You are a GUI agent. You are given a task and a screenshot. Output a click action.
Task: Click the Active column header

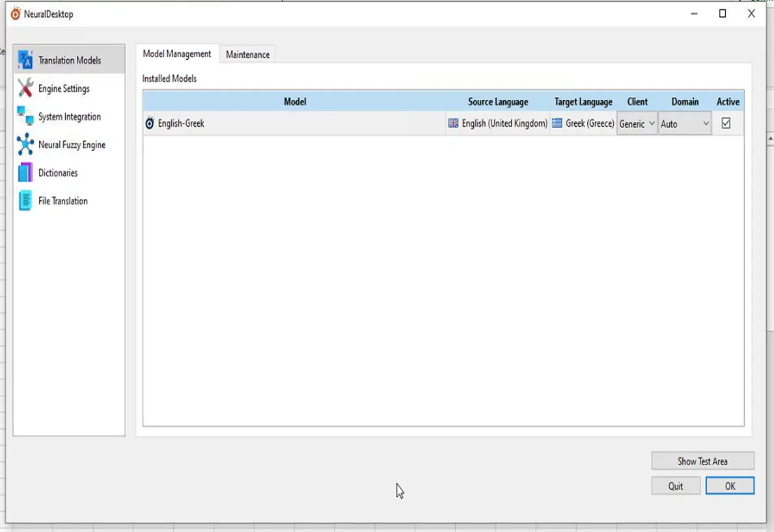[x=728, y=101]
